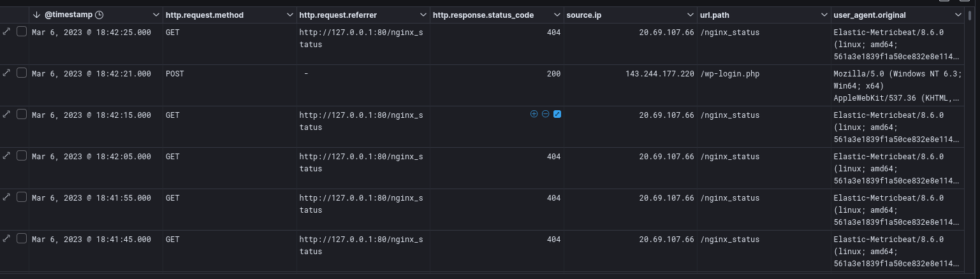Open the user_agent.original column menu chevron

click(957, 15)
